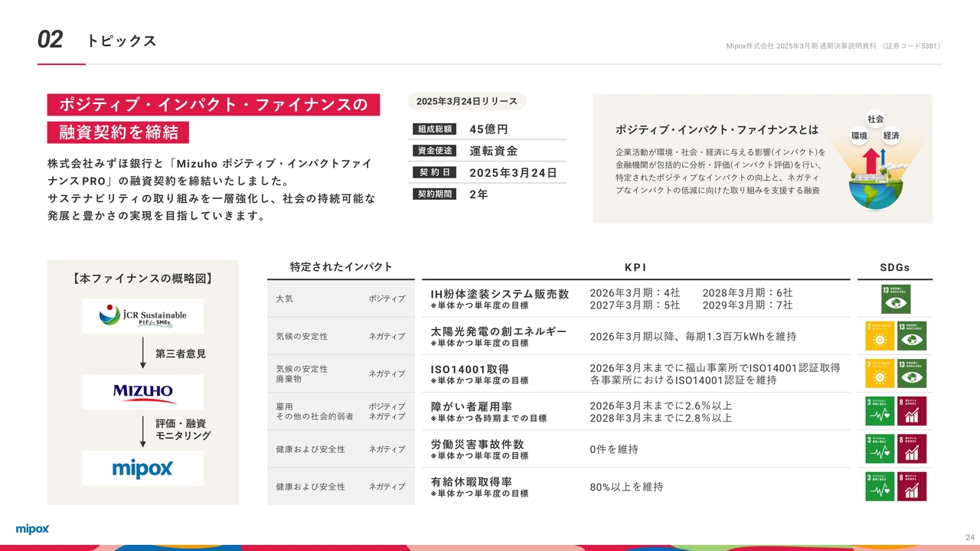Click the SDG 13 icon in the IH粉体塗装システム row
This screenshot has width=980, height=551.
point(896,298)
